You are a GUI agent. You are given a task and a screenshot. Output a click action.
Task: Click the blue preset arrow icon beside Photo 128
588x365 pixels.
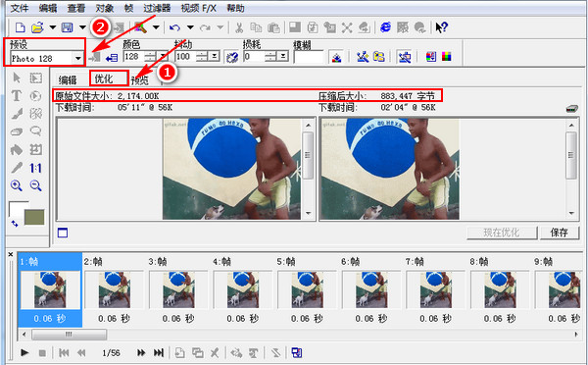point(112,58)
